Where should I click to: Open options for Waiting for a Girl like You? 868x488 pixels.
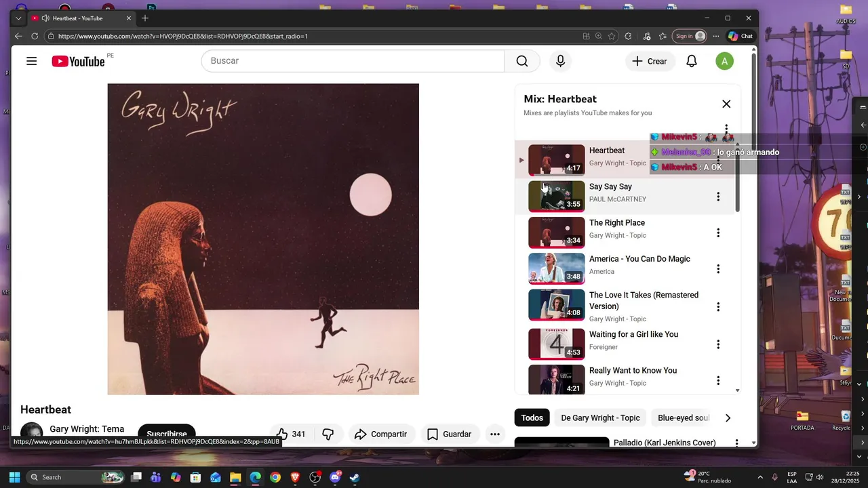point(718,344)
